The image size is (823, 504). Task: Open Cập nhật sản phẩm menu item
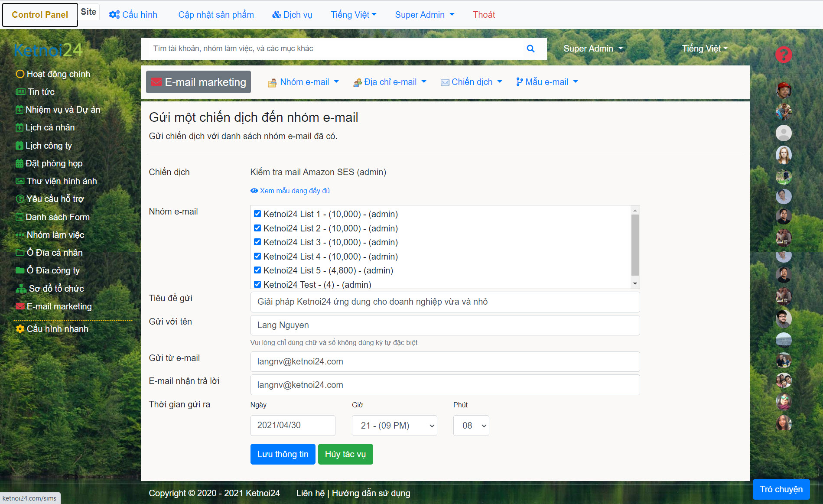(216, 15)
